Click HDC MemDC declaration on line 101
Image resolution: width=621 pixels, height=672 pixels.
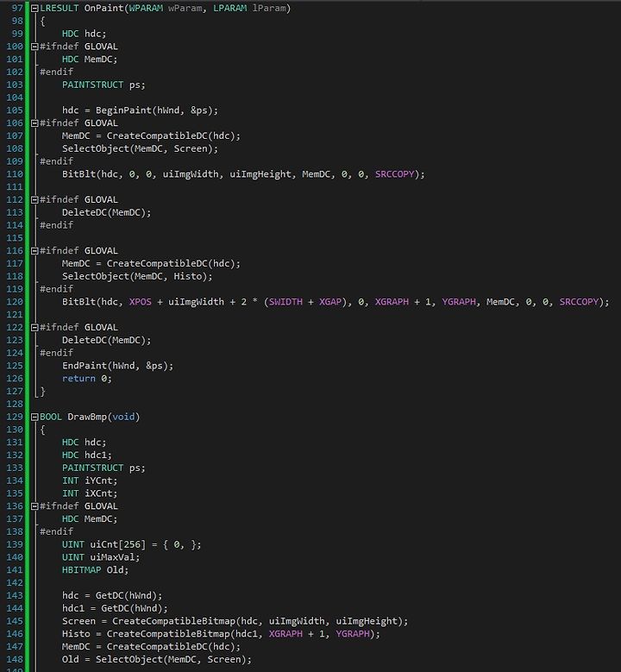point(90,60)
